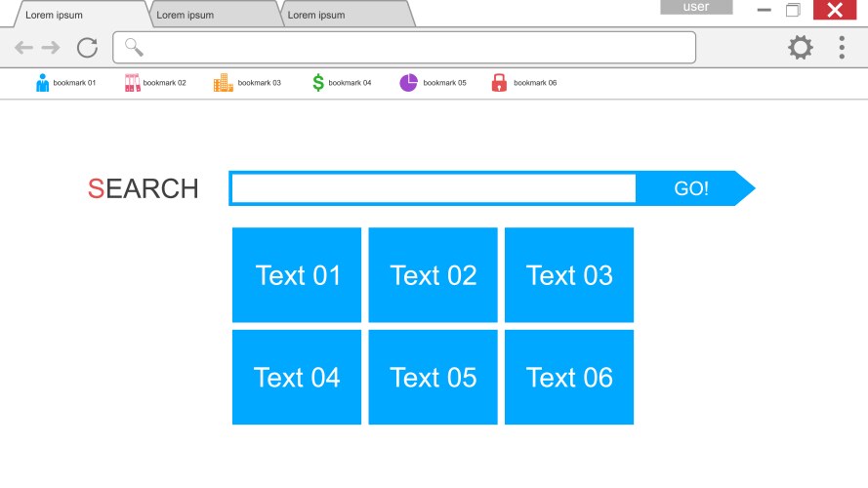Open bookmark 06 with the red lock icon
This screenshot has width=868, height=488.
(x=523, y=83)
